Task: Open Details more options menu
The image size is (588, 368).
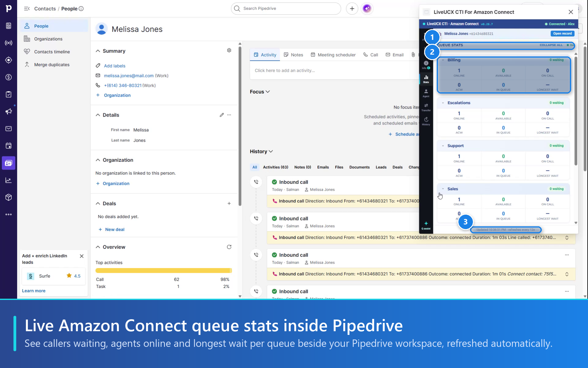Action: [x=229, y=115]
